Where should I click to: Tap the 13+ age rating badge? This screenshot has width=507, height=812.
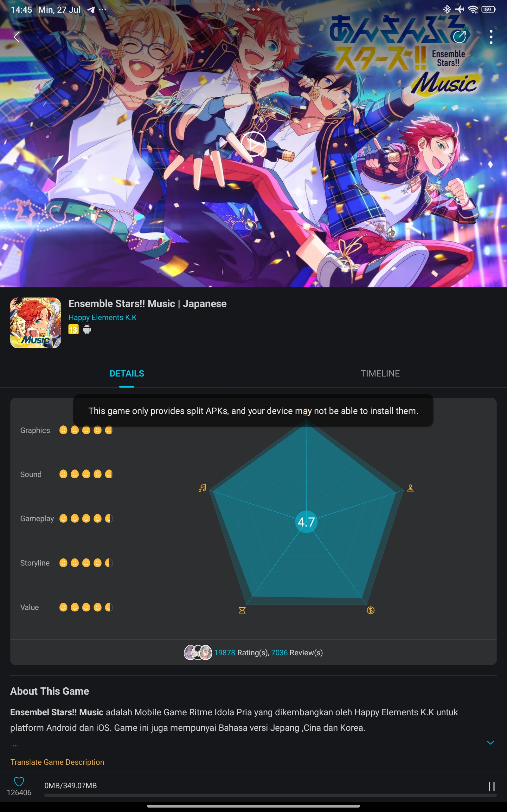click(x=74, y=330)
